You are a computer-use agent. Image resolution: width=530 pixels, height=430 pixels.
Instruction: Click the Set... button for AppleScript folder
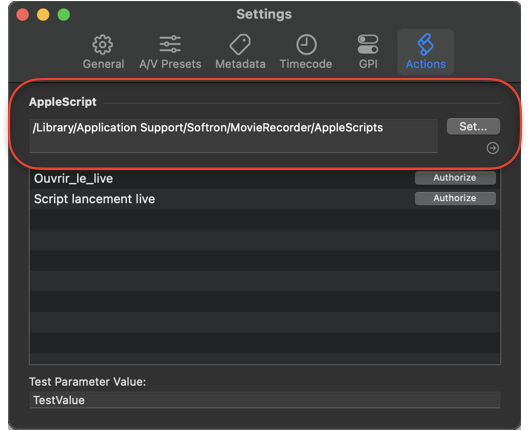point(473,126)
